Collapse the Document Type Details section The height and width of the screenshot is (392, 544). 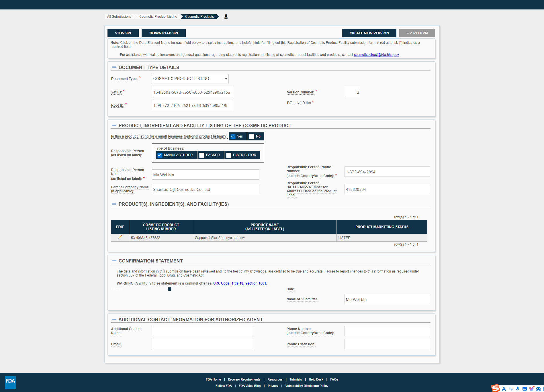point(114,67)
